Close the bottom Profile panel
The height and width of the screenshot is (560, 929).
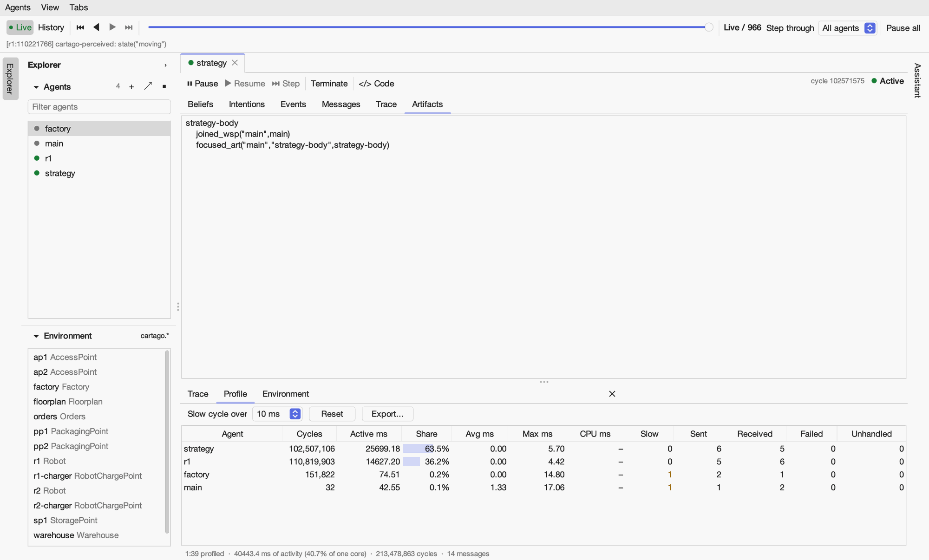pyautogui.click(x=612, y=394)
